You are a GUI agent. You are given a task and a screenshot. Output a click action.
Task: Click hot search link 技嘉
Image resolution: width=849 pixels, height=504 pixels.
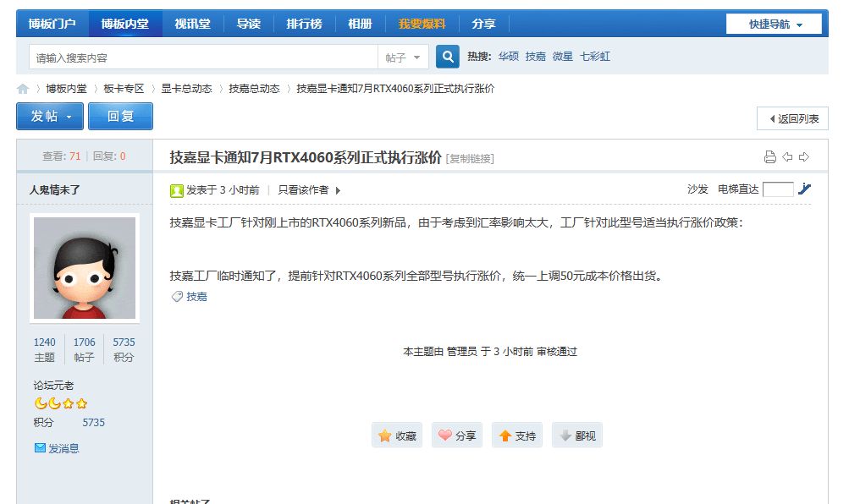[536, 57]
